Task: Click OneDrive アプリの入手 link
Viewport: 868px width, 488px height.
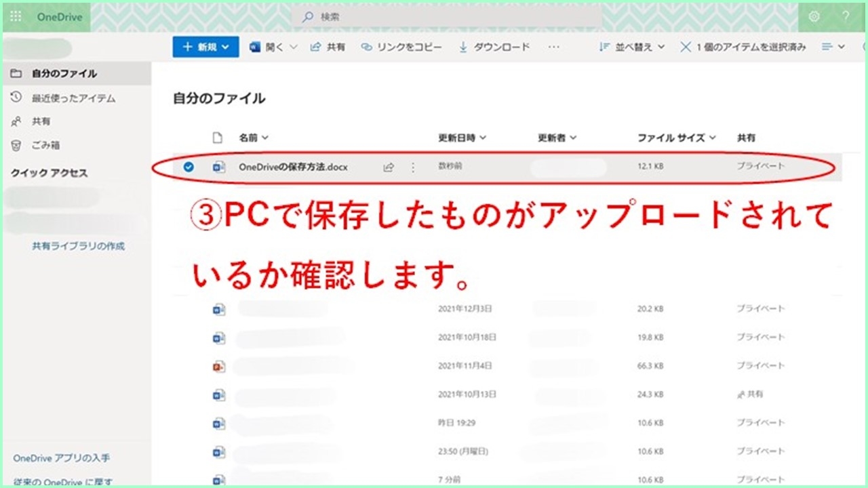Action: (62, 458)
